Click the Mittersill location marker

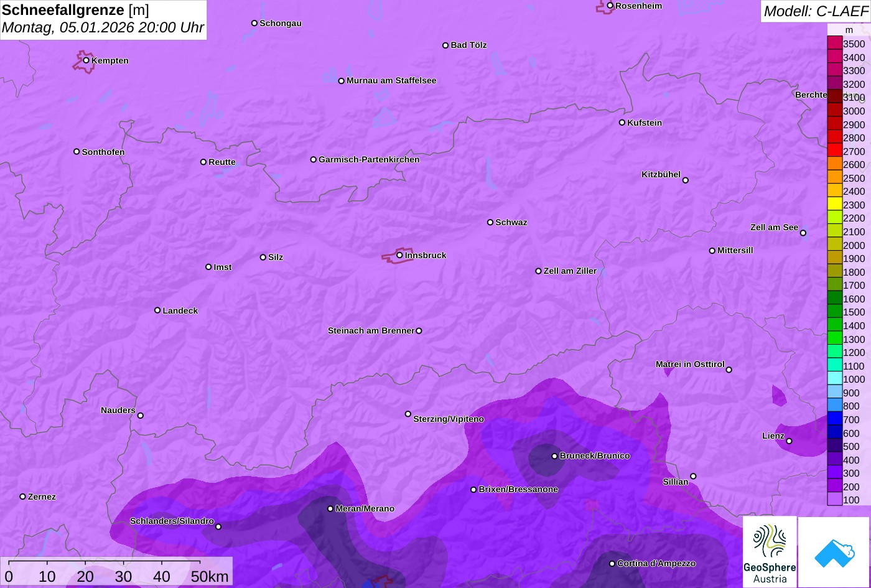click(x=712, y=251)
